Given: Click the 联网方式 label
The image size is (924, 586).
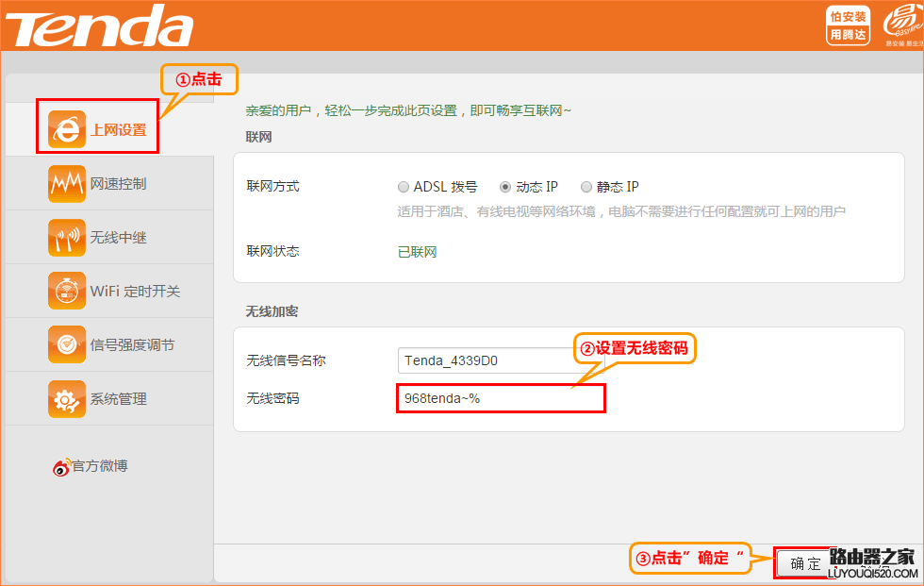Looking at the screenshot, I should [272, 186].
